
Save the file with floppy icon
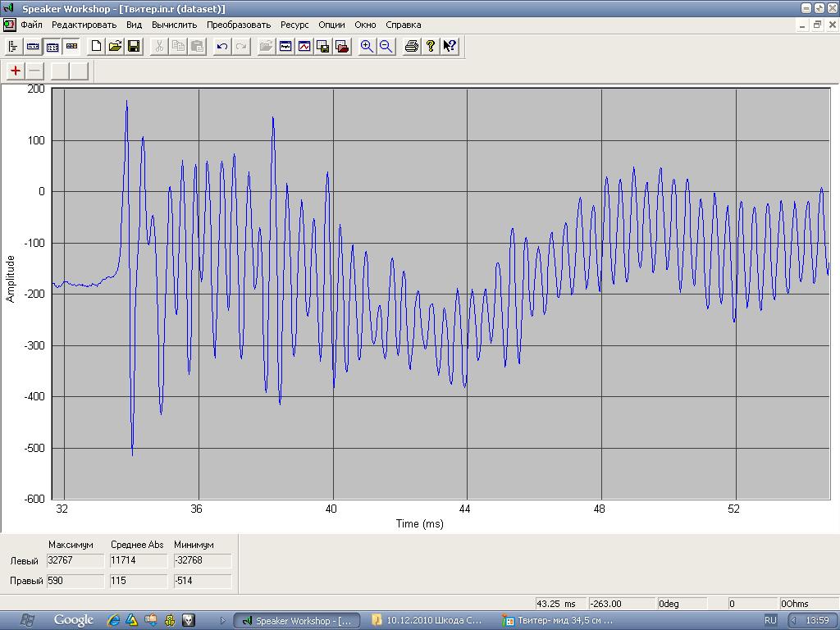tap(134, 47)
